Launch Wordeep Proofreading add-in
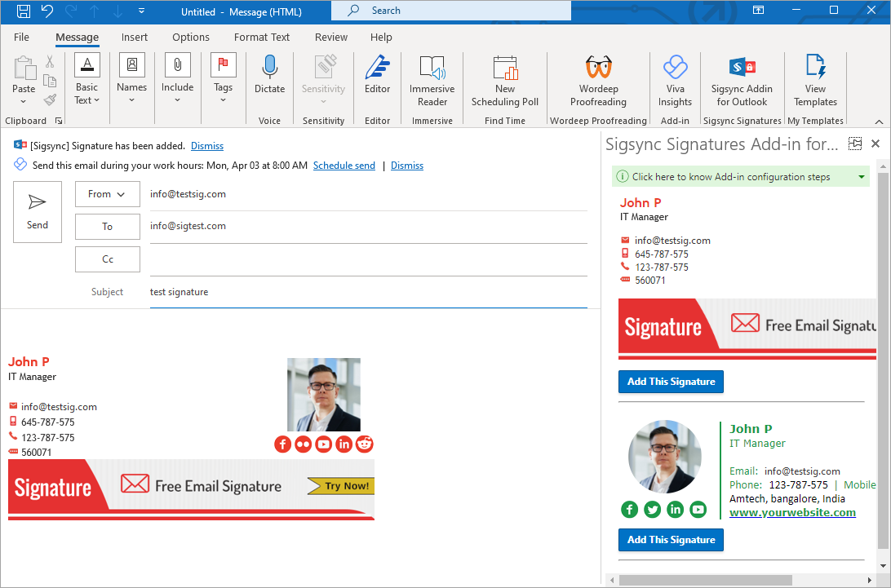Viewport: 891px width, 588px height. point(598,82)
